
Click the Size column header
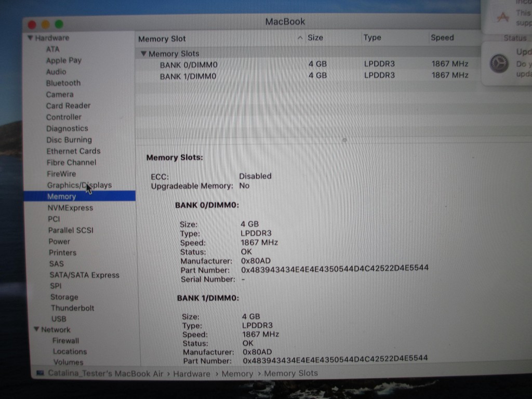pyautogui.click(x=315, y=37)
